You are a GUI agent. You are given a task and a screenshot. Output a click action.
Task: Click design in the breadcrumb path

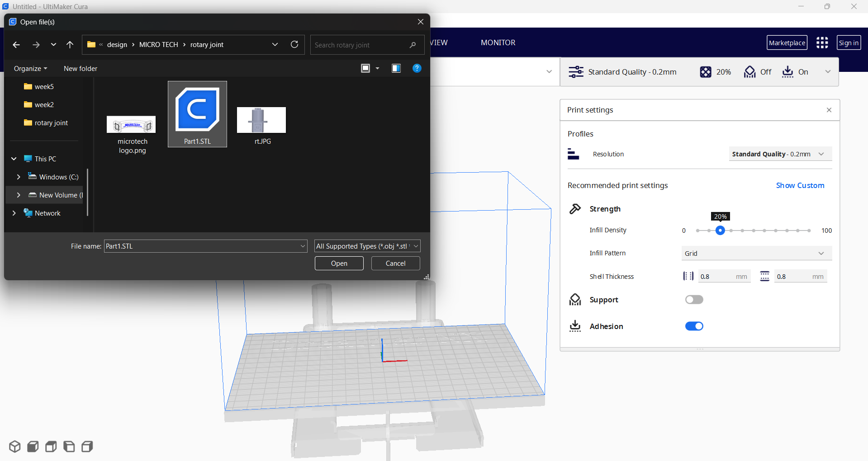(x=117, y=45)
